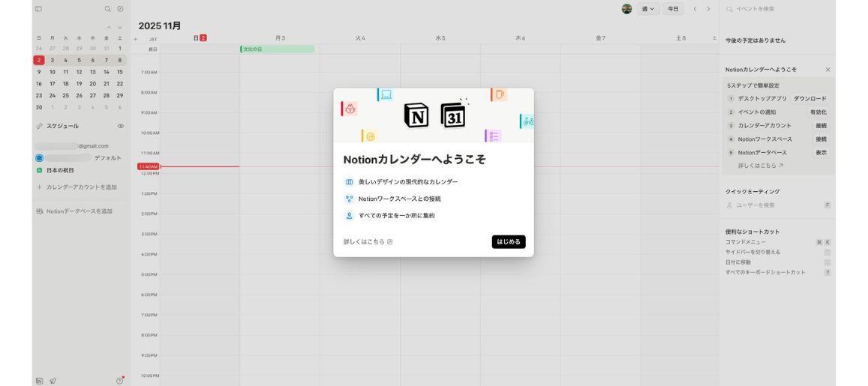
Task: Click the 土 8 day header
Action: (681, 38)
